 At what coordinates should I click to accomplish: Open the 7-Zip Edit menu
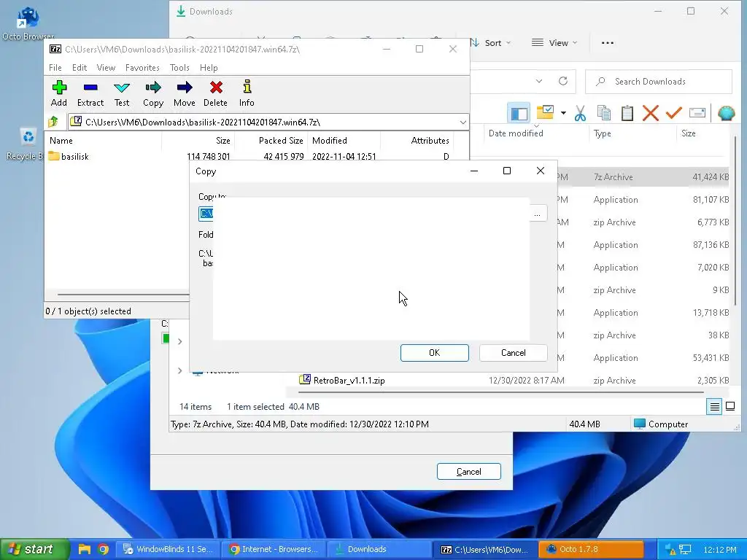pyautogui.click(x=79, y=68)
